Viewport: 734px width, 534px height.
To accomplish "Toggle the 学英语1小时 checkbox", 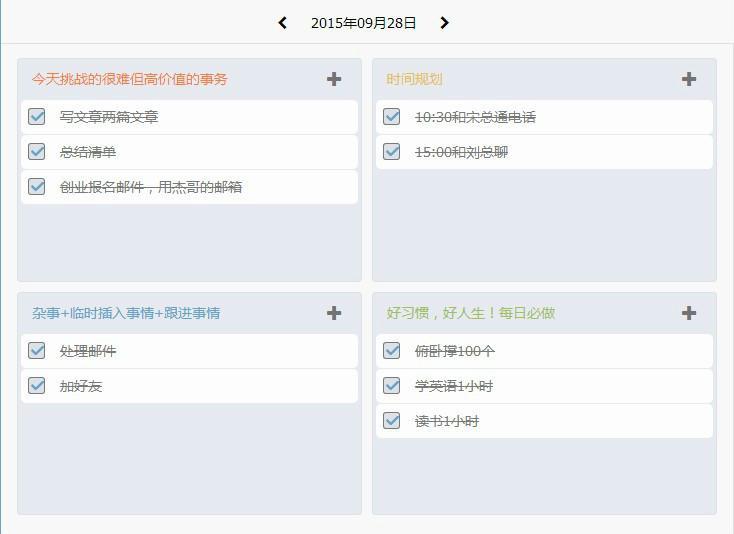I will pos(392,386).
